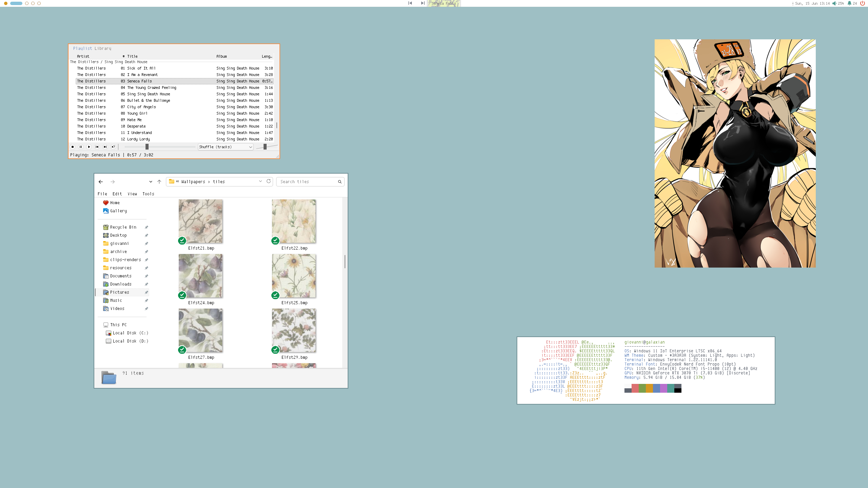This screenshot has width=868, height=488.
Task: Select track 07 City of Angels
Action: [x=175, y=107]
